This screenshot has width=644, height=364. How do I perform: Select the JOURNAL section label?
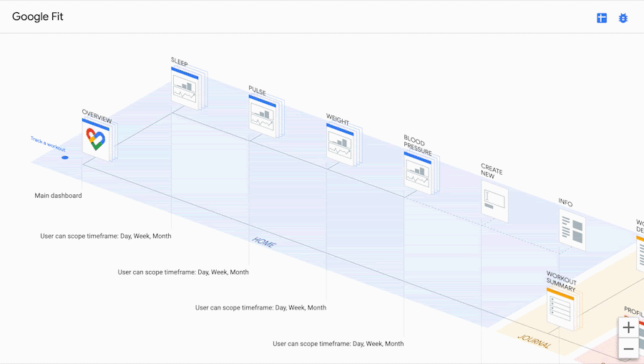point(534,341)
